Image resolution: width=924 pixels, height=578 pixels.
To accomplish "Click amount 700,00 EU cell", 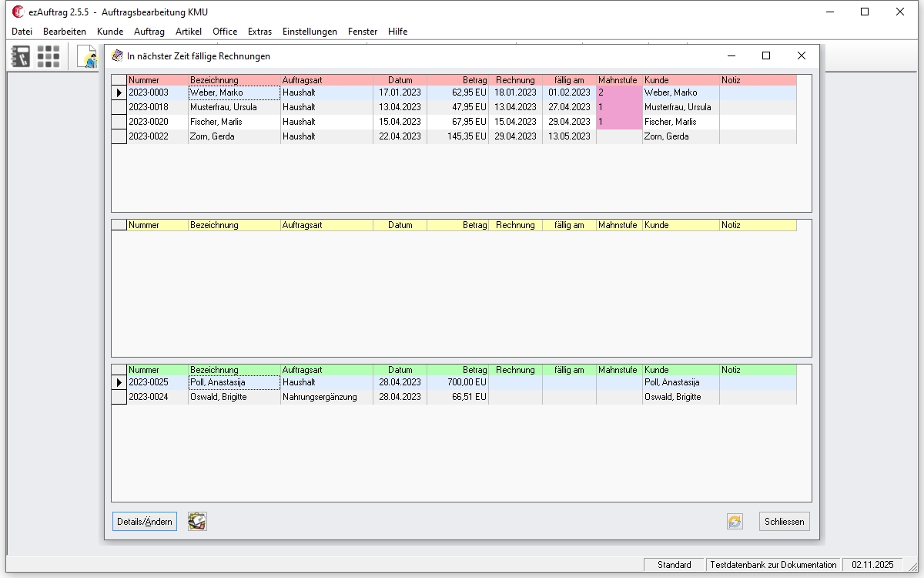I will 458,382.
